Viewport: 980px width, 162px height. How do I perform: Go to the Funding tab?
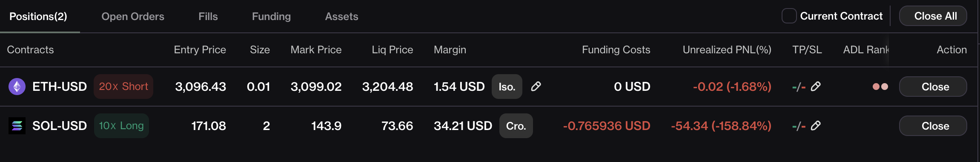271,16
